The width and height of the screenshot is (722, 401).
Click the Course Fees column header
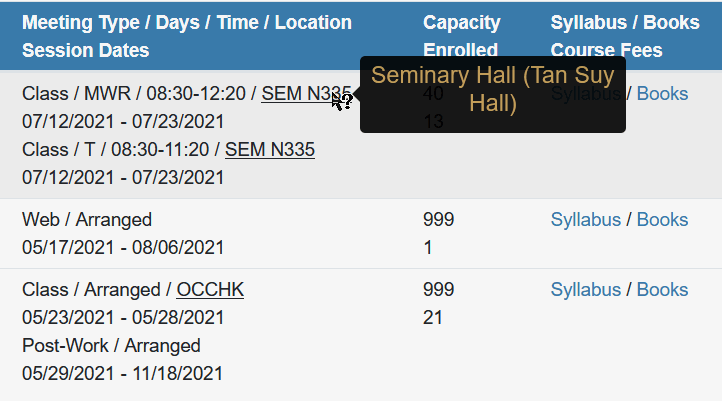coord(606,50)
